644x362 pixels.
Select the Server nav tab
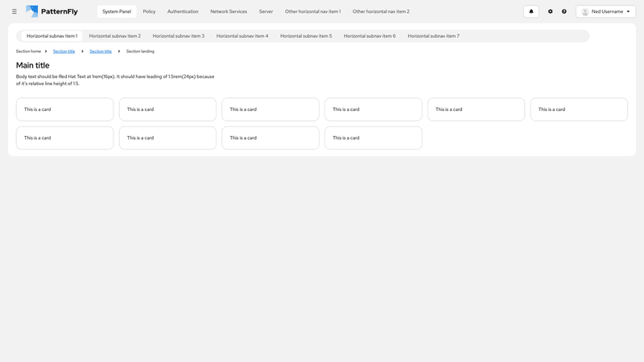point(266,11)
